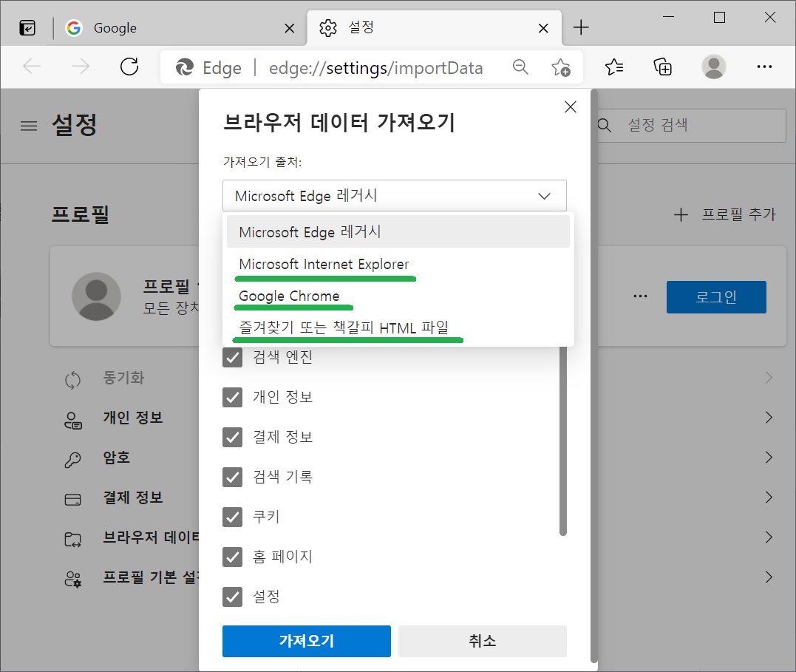
Task: Click the 동기화 sync arrows icon
Action: [72, 379]
